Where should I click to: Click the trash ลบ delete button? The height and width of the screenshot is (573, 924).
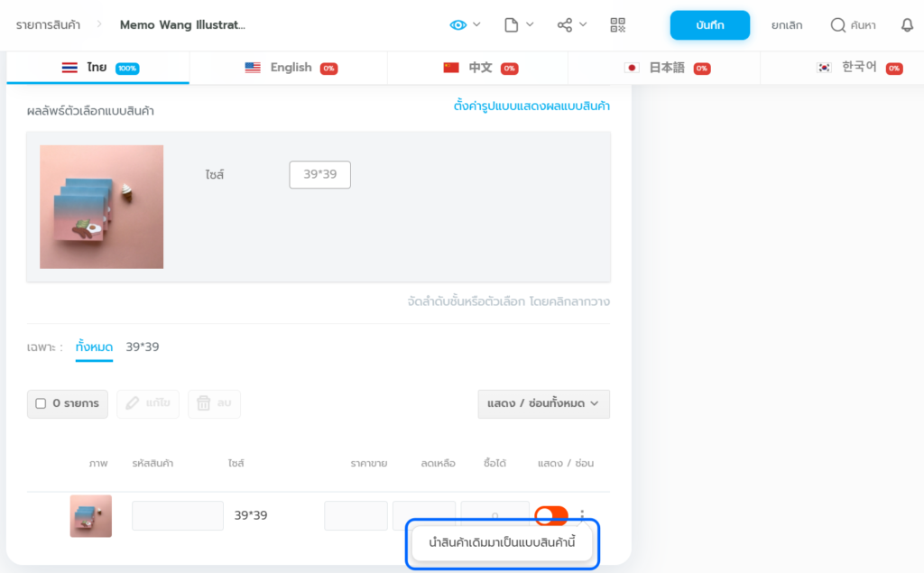click(214, 403)
